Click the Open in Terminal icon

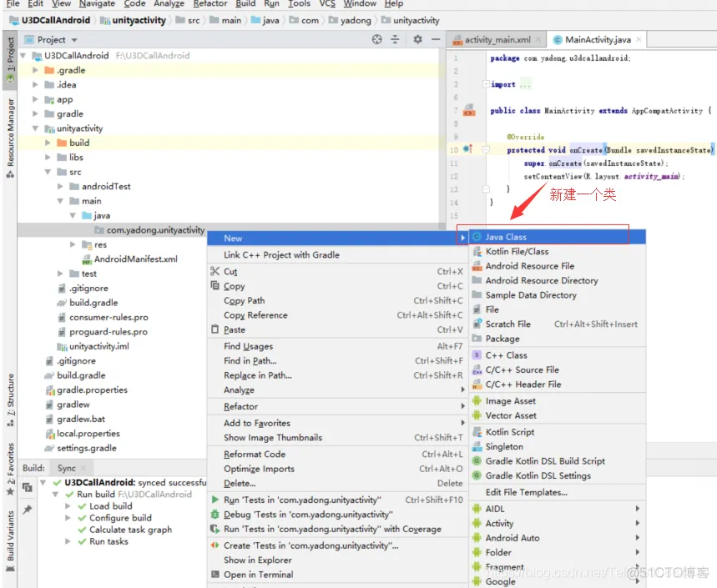click(x=215, y=575)
